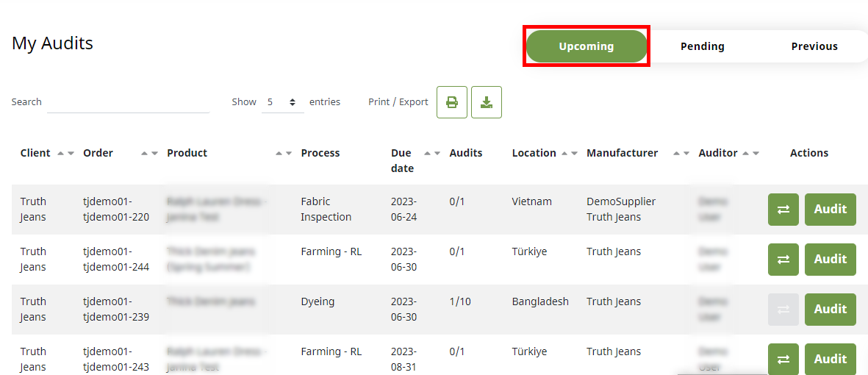
Task: Sort by Product column arrows
Action: [284, 153]
